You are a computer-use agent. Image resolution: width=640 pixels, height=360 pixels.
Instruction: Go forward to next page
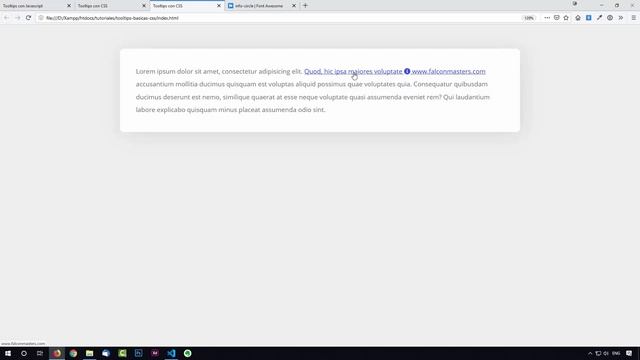pos(17,18)
